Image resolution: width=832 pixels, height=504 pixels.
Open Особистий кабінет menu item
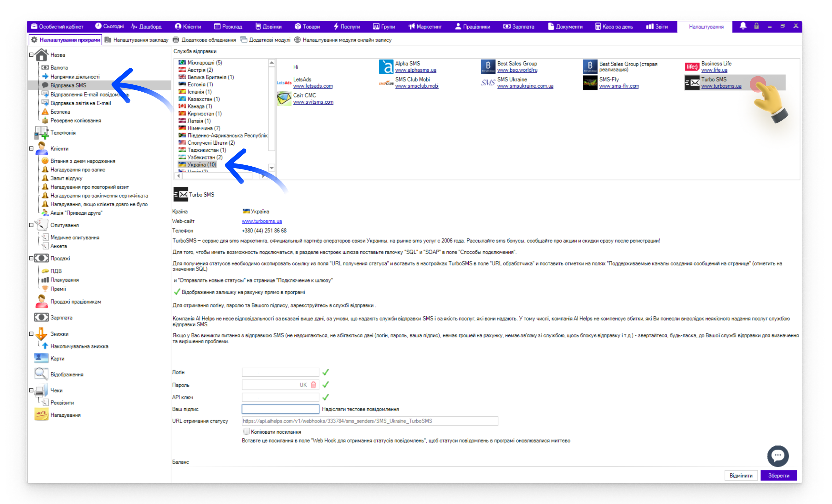57,26
